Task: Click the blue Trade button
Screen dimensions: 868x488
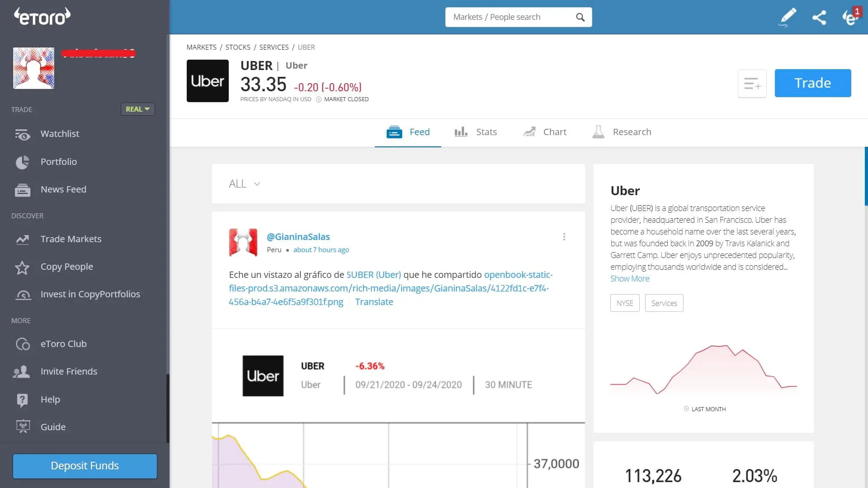Action: 813,83
